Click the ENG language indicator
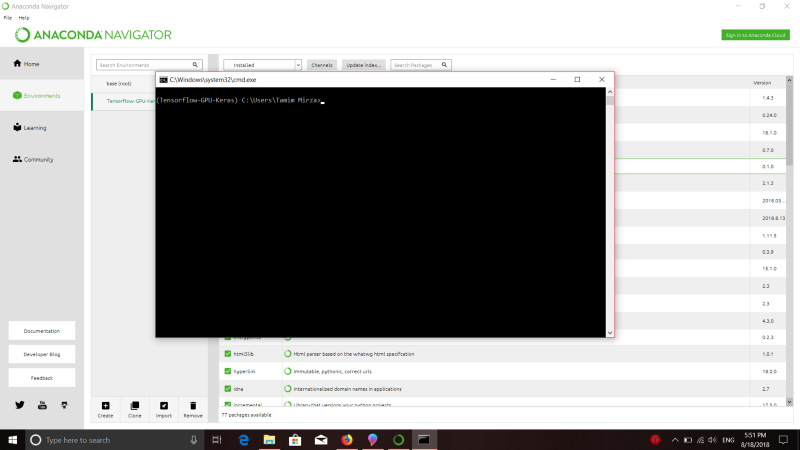The height and width of the screenshot is (450, 800). [728, 440]
